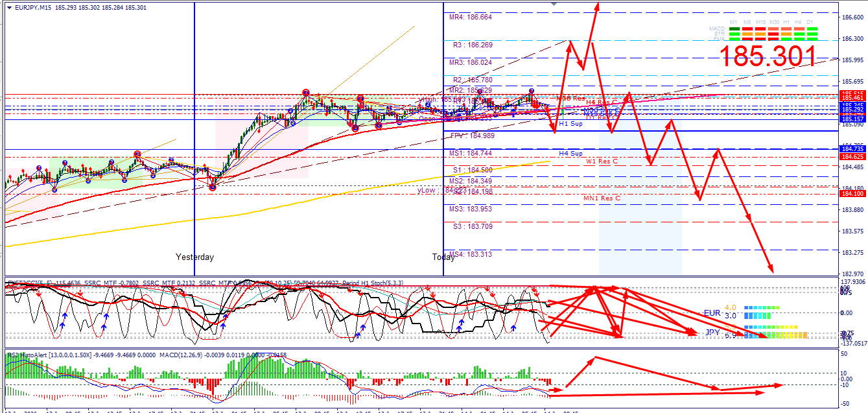Click the MACD row label in the dashboard
The height and width of the screenshot is (413, 868).
(716, 29)
